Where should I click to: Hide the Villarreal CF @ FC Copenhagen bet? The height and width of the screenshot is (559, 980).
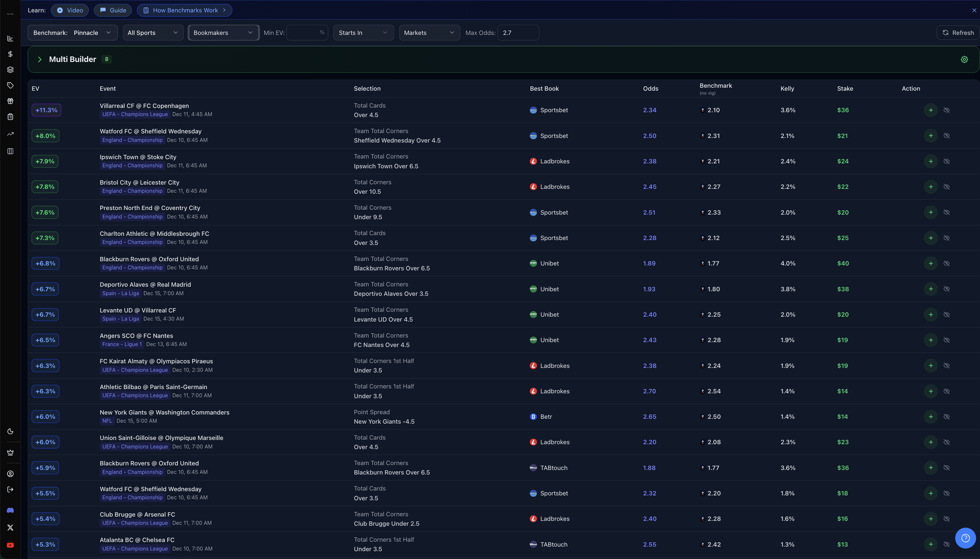tap(947, 110)
